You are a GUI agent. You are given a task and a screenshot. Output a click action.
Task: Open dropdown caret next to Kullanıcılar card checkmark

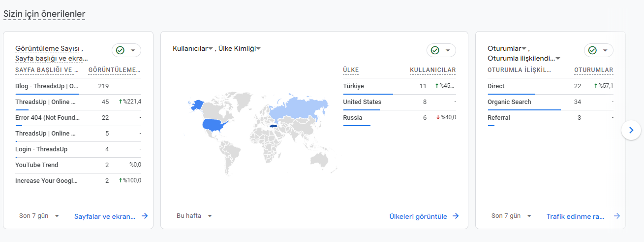tap(448, 50)
